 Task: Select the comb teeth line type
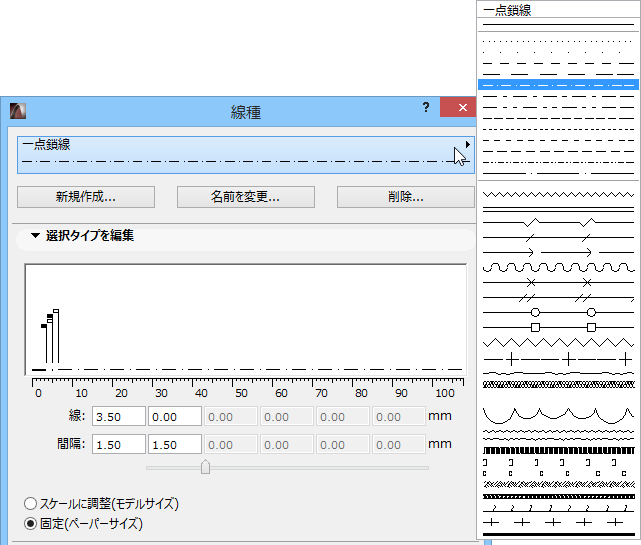point(558,451)
